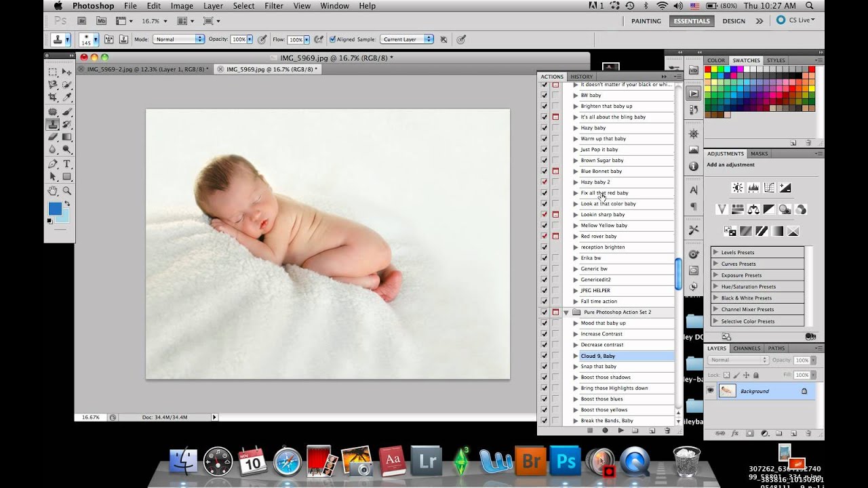Select the Zoom tool in toolbox
The height and width of the screenshot is (488, 868).
[x=67, y=191]
